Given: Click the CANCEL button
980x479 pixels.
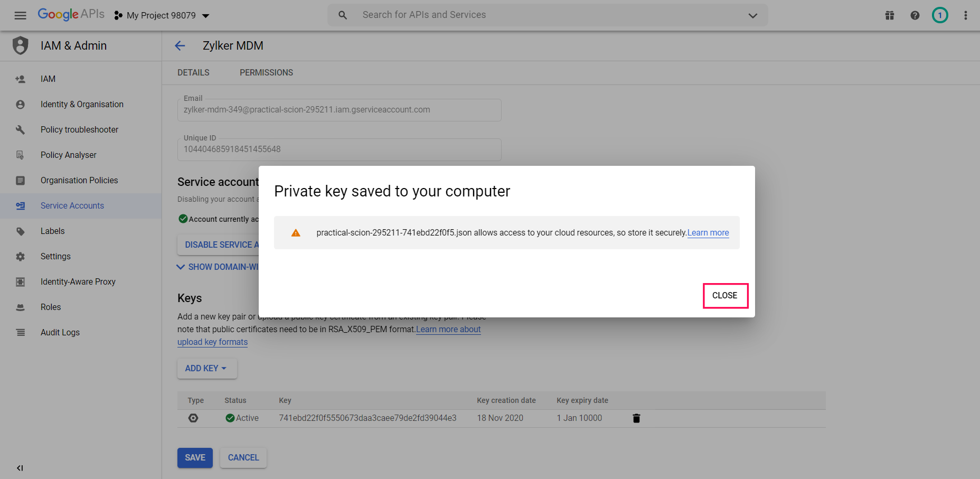Looking at the screenshot, I should pyautogui.click(x=243, y=458).
